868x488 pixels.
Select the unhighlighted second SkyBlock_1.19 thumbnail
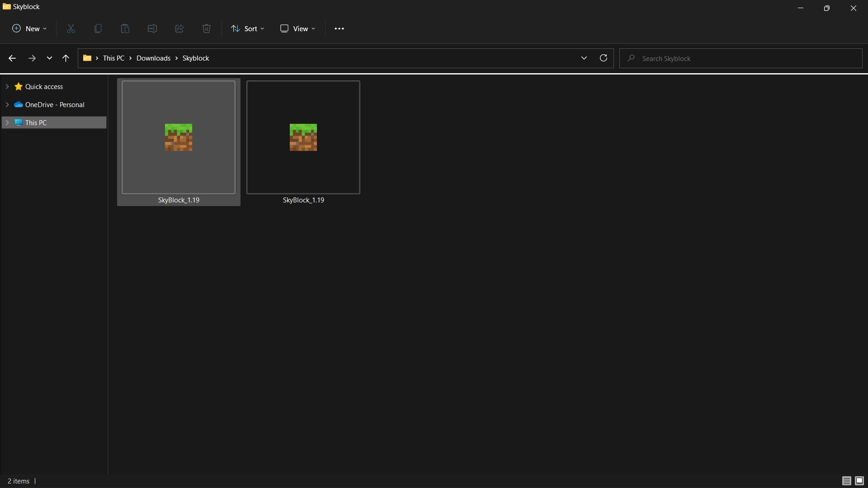coord(303,137)
